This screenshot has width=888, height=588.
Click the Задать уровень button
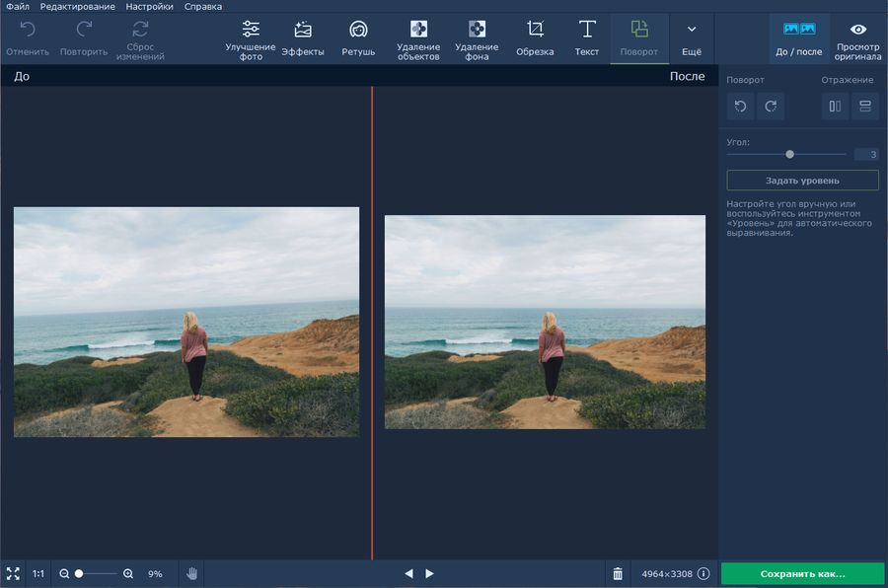point(802,181)
